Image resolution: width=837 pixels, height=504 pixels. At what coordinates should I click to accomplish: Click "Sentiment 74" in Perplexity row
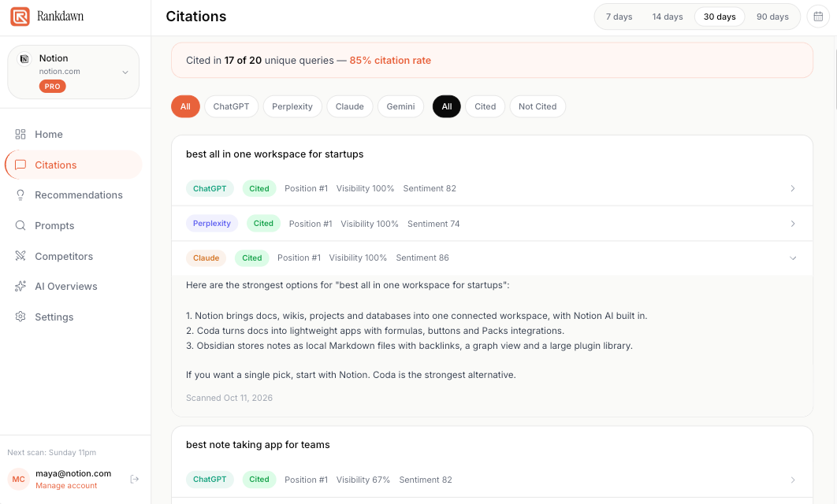(433, 224)
